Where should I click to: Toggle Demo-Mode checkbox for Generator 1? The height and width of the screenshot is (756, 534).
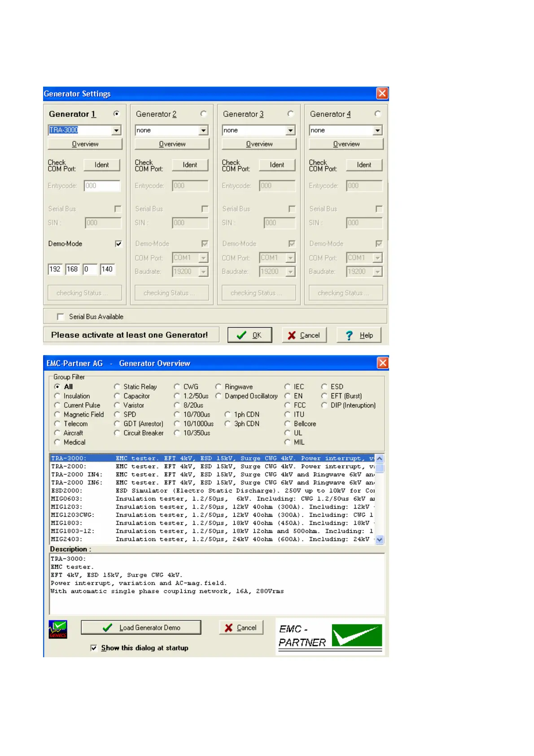tap(118, 244)
